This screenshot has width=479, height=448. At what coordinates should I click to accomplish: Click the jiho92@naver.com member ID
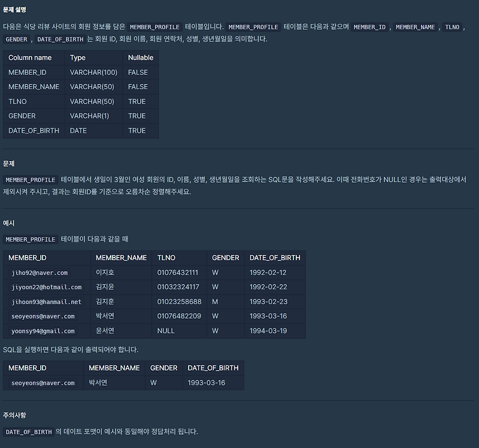tap(40, 273)
